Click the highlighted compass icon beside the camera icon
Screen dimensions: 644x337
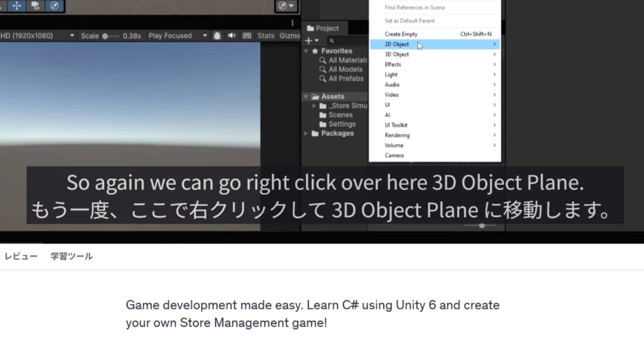55,6
